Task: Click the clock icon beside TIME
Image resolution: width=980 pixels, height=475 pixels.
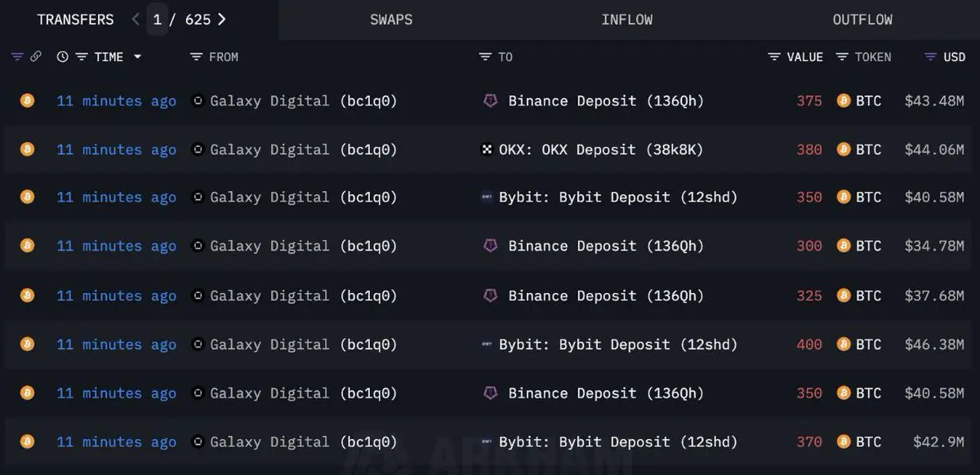Action: tap(63, 57)
